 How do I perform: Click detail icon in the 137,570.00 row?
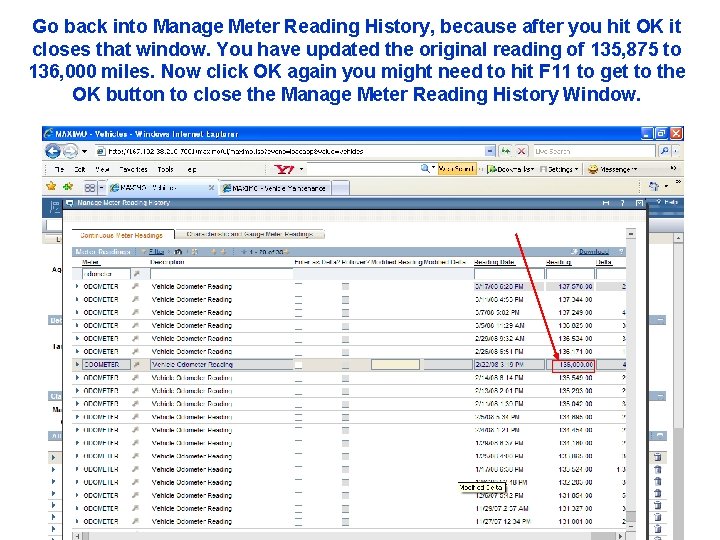click(135, 286)
